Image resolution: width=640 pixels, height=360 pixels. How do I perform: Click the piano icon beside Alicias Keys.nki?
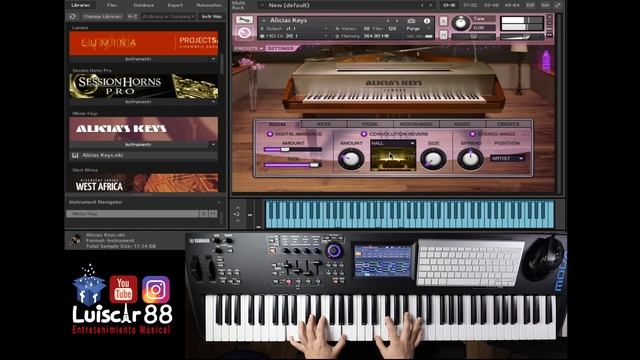click(75, 156)
